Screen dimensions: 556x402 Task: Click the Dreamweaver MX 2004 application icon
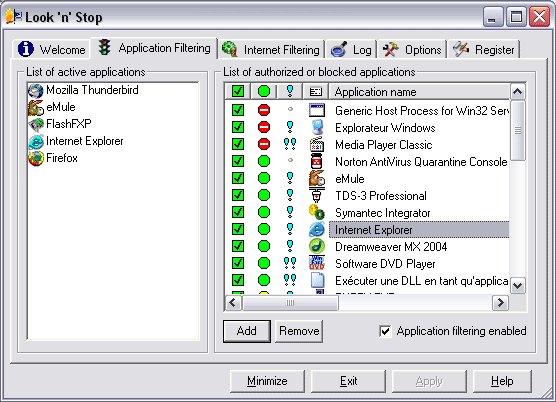316,246
